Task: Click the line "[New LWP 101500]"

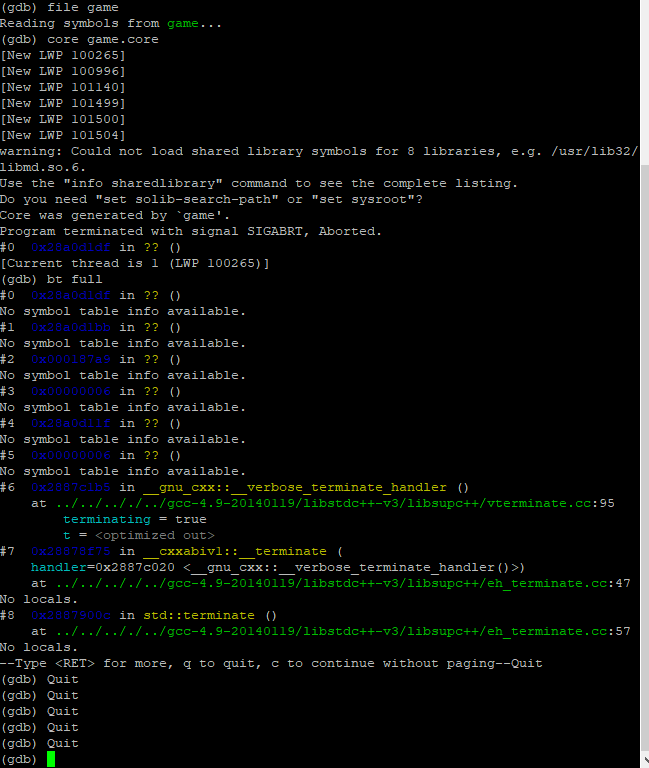Action: pos(63,120)
